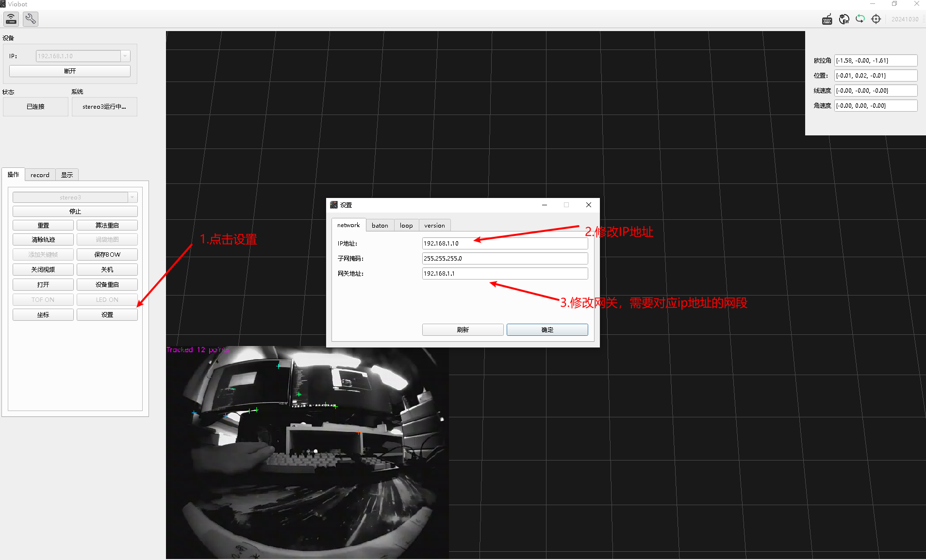Click the 设置 dialog title icon
The height and width of the screenshot is (560, 926).
tap(334, 205)
